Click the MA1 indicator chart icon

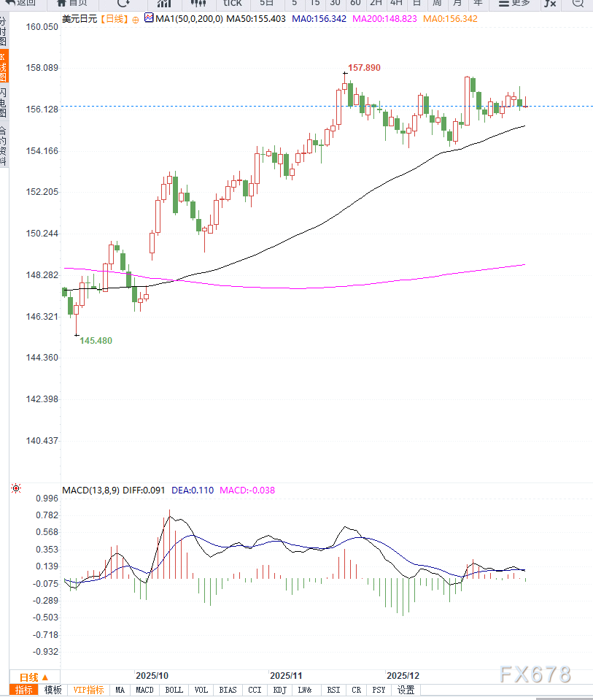coord(150,18)
